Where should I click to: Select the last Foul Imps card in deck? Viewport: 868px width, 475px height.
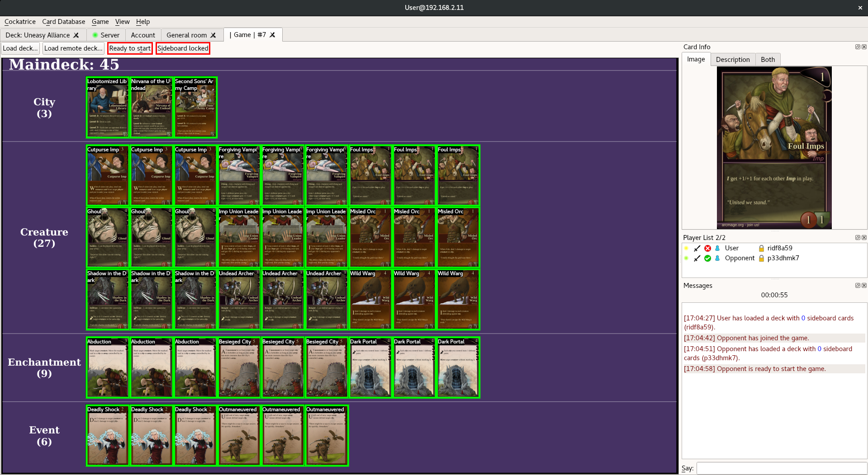tap(458, 175)
